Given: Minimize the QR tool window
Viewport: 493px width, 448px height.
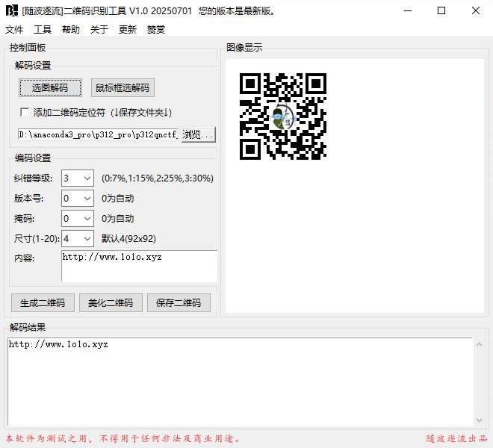Looking at the screenshot, I should (x=408, y=10).
